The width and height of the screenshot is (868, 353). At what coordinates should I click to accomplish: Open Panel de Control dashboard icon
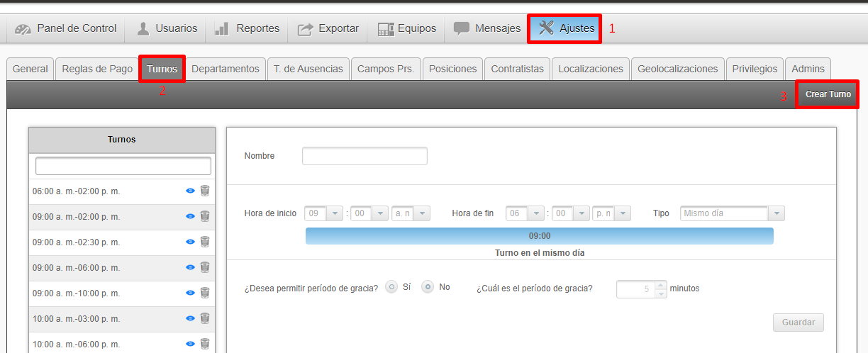[23, 29]
